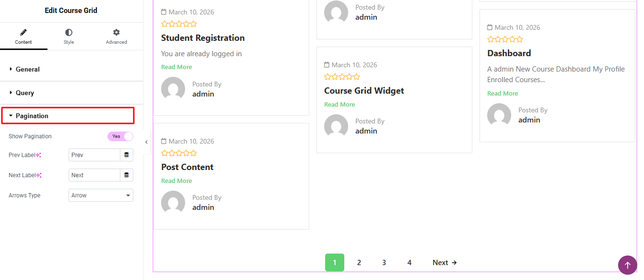
Task: Click the dynamic tags icon for Prev Label
Action: click(127, 155)
